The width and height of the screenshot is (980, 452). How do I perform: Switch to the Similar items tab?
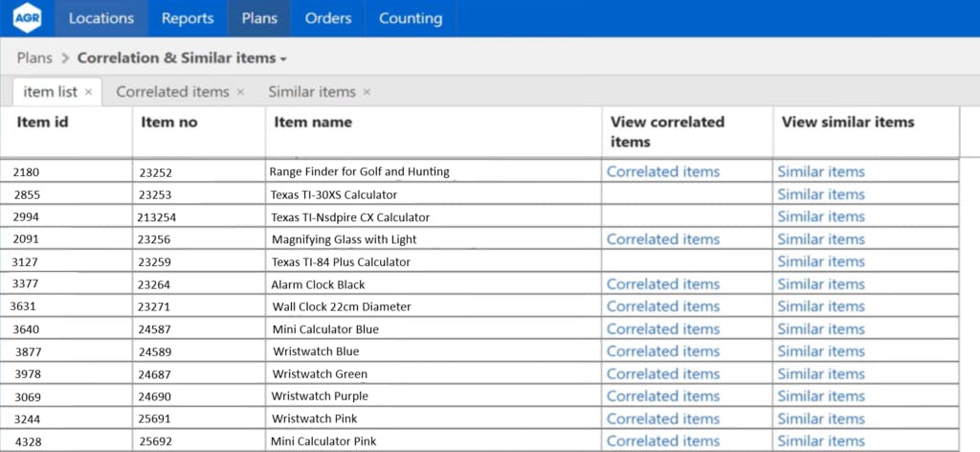(312, 92)
